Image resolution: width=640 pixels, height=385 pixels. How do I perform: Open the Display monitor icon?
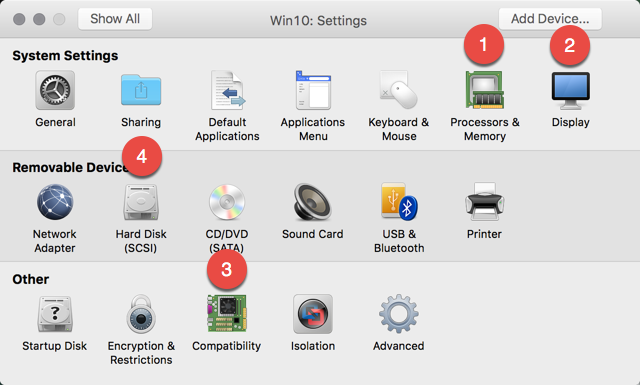(x=571, y=91)
